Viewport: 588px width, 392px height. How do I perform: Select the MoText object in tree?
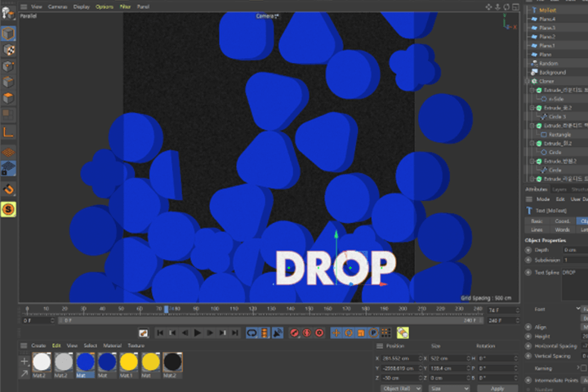point(547,10)
